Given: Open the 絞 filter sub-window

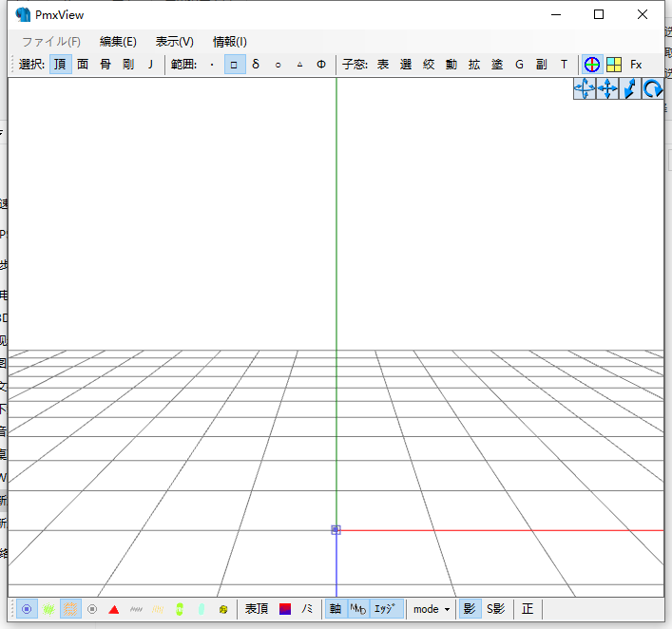Looking at the screenshot, I should click(429, 65).
